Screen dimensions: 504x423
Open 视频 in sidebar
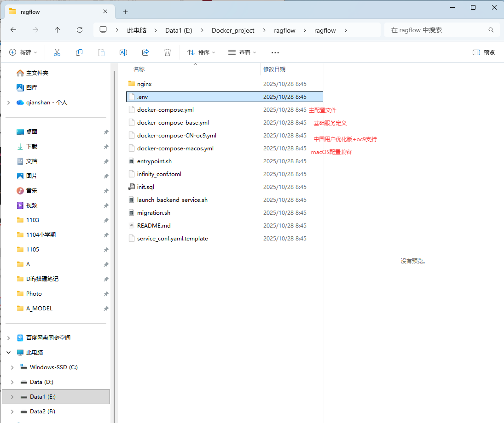pos(27,206)
